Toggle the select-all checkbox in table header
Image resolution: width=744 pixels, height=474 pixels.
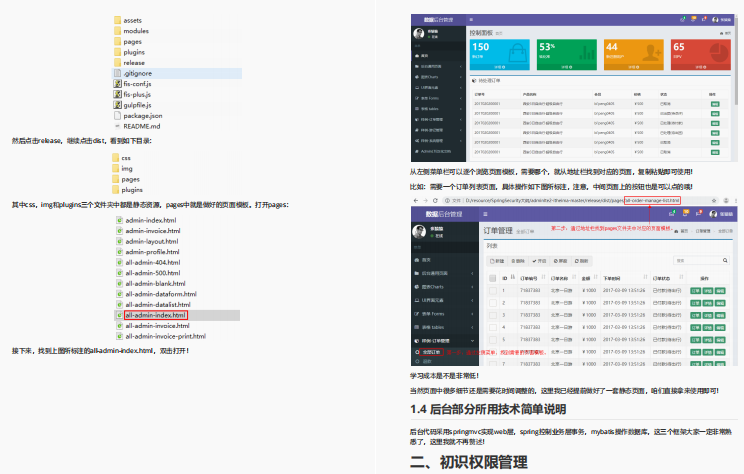(x=493, y=278)
